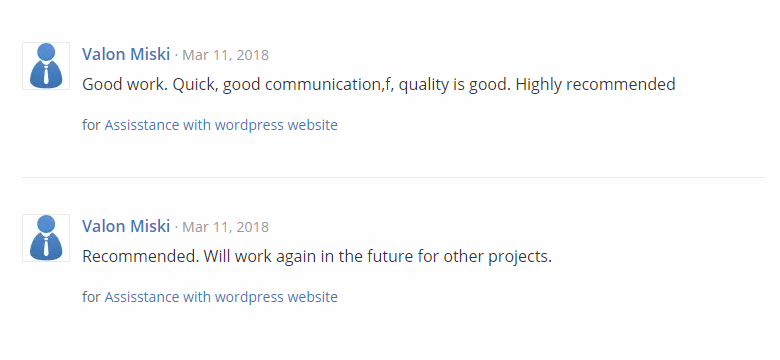The width and height of the screenshot is (780, 360).
Task: Click the 'Good work. Quick, good communication' review text
Action: (x=379, y=85)
